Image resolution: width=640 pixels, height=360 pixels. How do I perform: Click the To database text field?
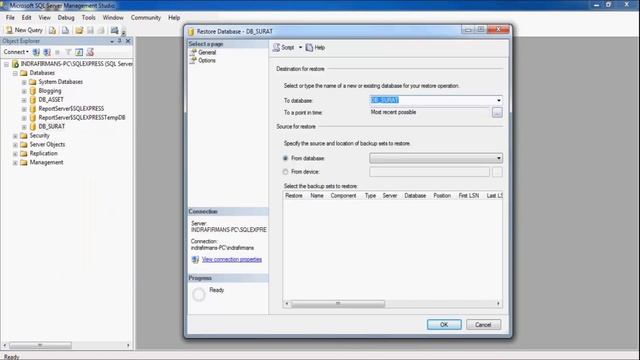[x=432, y=100]
